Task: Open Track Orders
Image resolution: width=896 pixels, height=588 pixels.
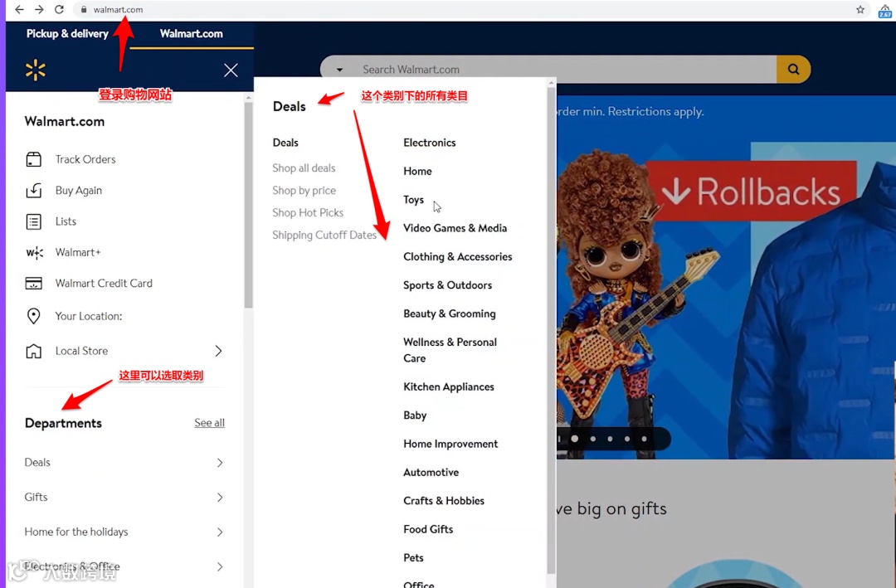Action: pos(85,159)
